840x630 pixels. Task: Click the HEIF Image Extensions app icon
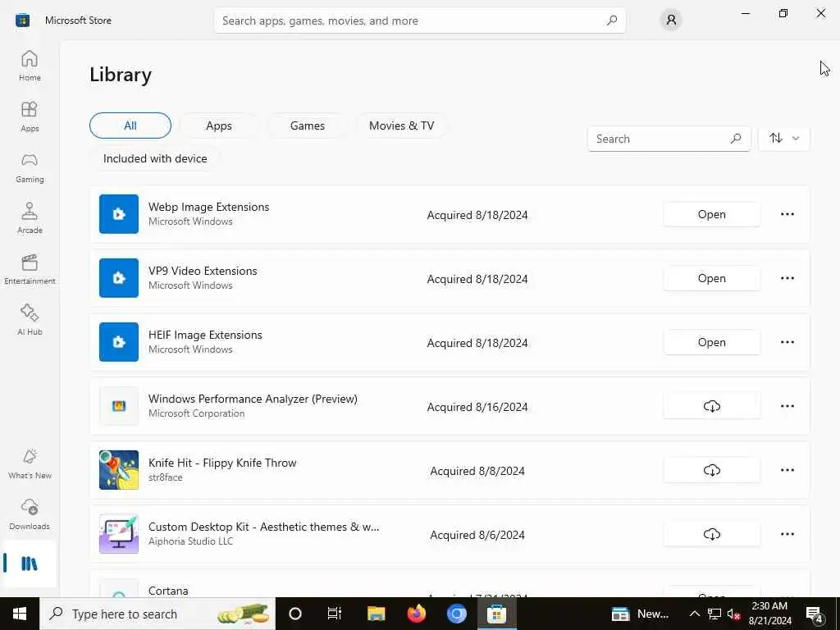[x=119, y=342]
